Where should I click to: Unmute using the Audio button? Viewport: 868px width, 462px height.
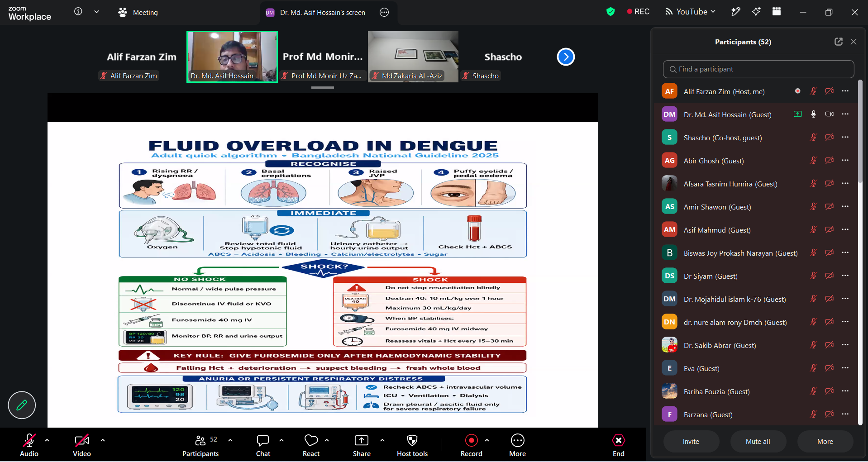pos(29,445)
